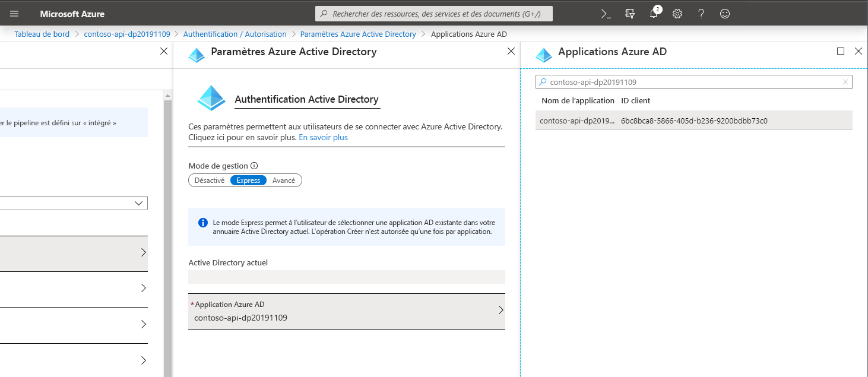Open portal settings via the gear icon
Viewport: 868px width, 377px height.
click(x=677, y=13)
